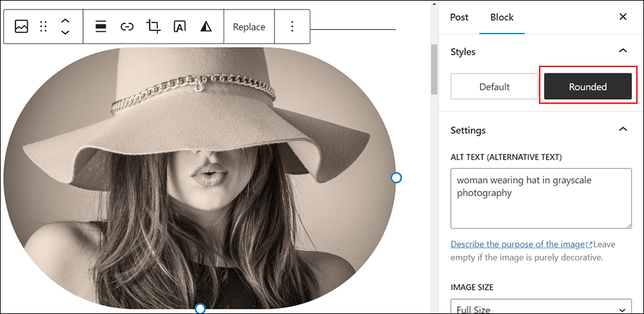644x314 pixels.
Task: Click the 'IMAGE SIZE' label
Action: pyautogui.click(x=472, y=287)
